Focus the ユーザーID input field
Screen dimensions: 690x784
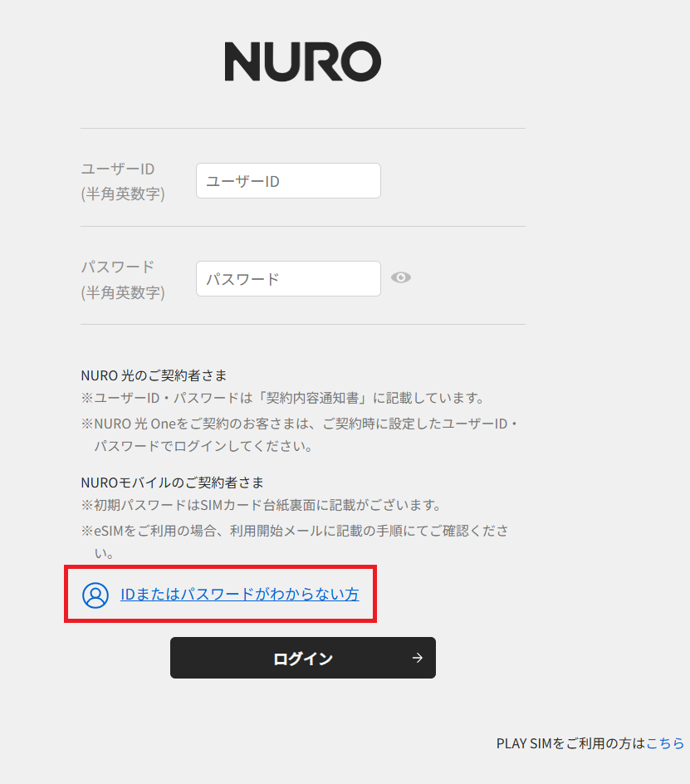pos(288,180)
